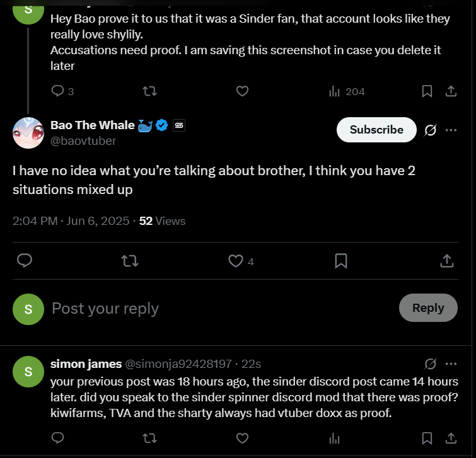Screen dimensions: 476x458
Task: Repost the simon james reply
Action: coord(149,438)
